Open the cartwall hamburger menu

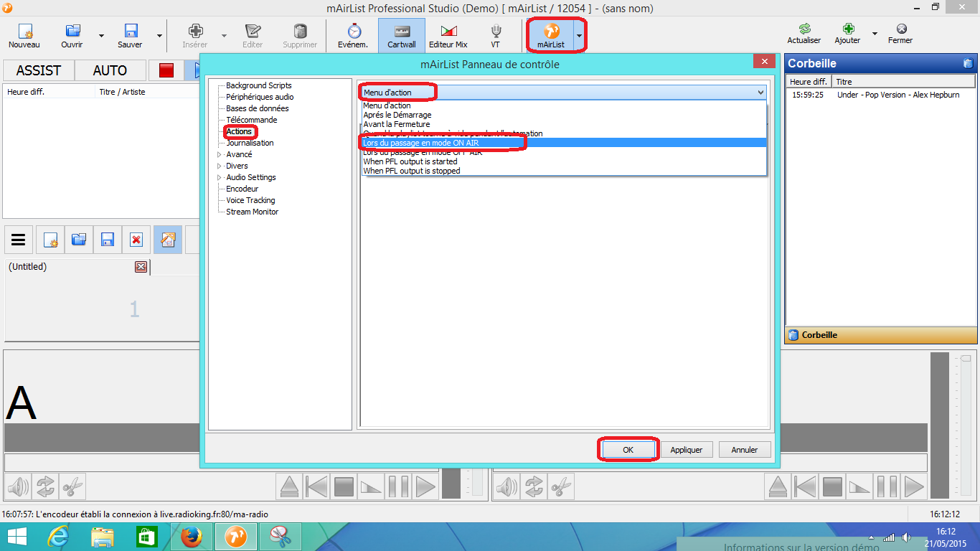(x=19, y=240)
